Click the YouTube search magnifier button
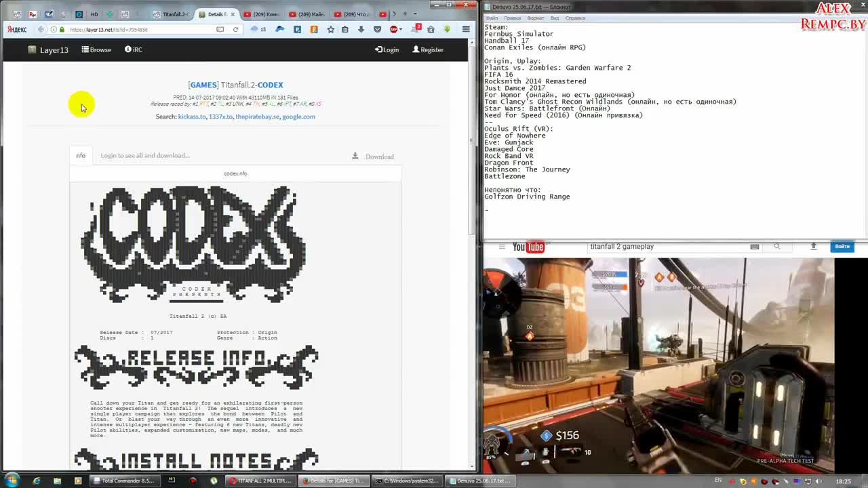868x488 pixels. 777,247
